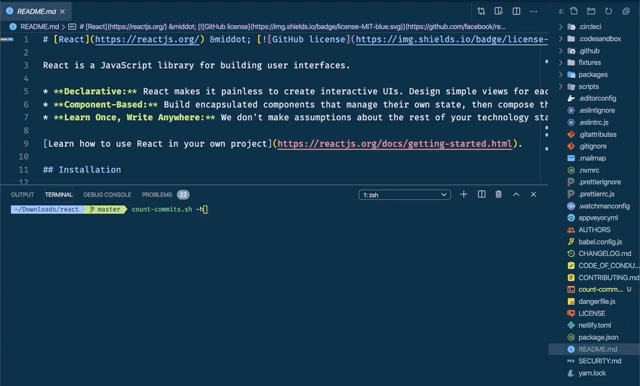Viewport: 640px width, 386px height.
Task: Click the Installation heading text
Action: pyautogui.click(x=89, y=170)
